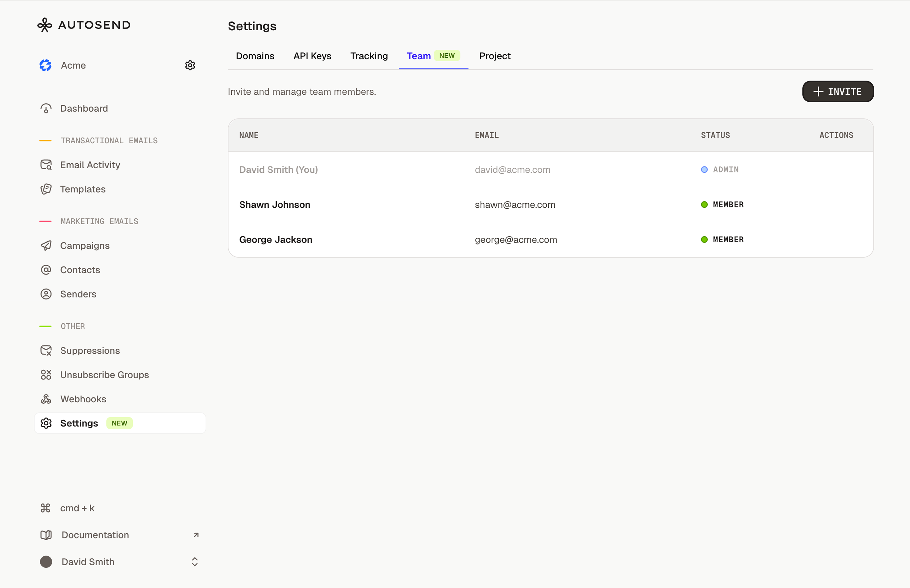Open Email Activity in the sidebar
This screenshot has height=588, width=910.
pyautogui.click(x=90, y=165)
